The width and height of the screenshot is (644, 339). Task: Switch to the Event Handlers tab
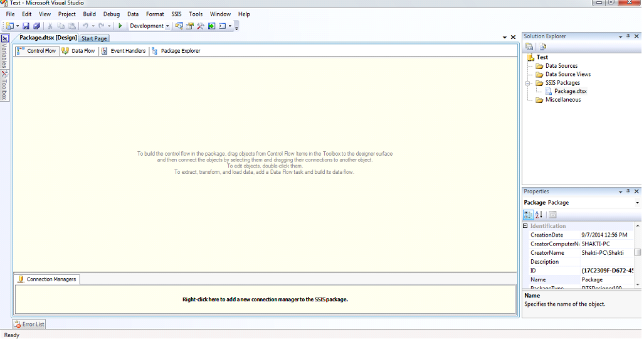(x=124, y=51)
